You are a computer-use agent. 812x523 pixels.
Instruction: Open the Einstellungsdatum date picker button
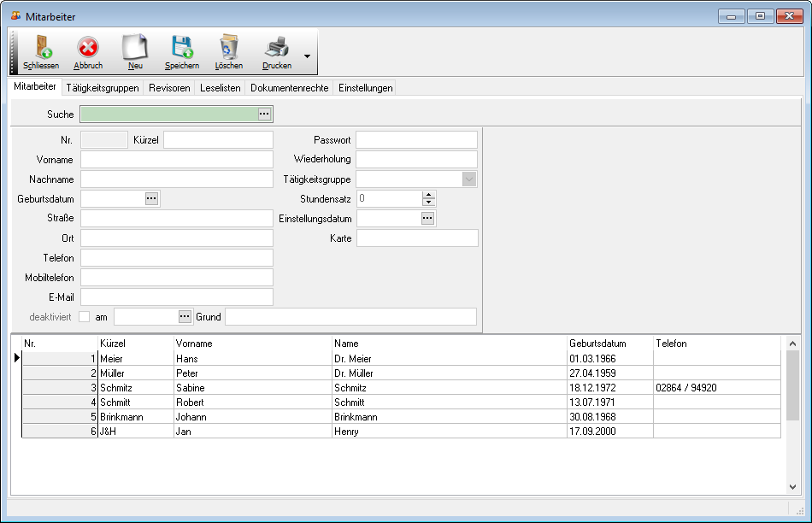[427, 218]
